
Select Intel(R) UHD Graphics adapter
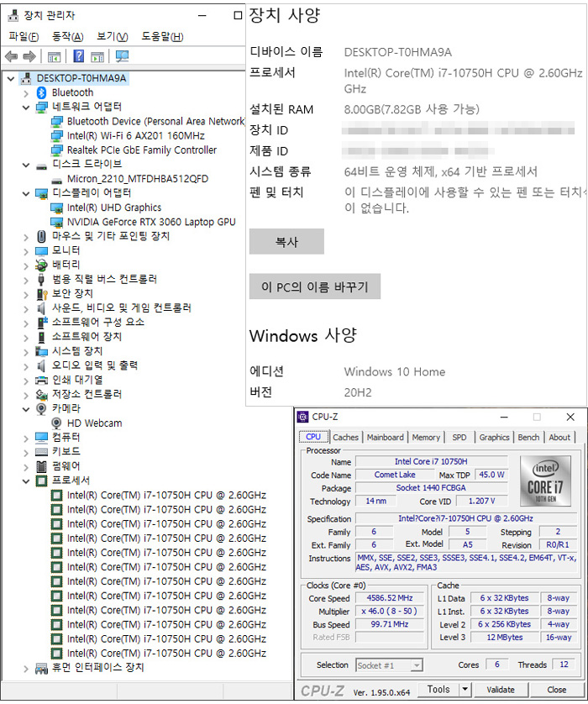click(114, 208)
